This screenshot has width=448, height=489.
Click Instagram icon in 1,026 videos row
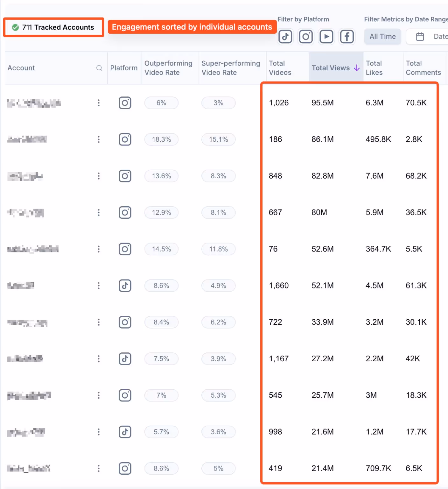[125, 103]
